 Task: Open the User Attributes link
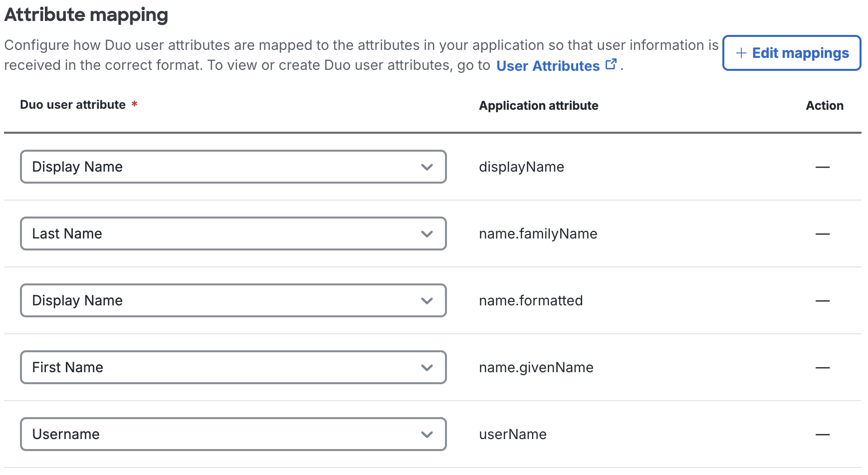(549, 65)
